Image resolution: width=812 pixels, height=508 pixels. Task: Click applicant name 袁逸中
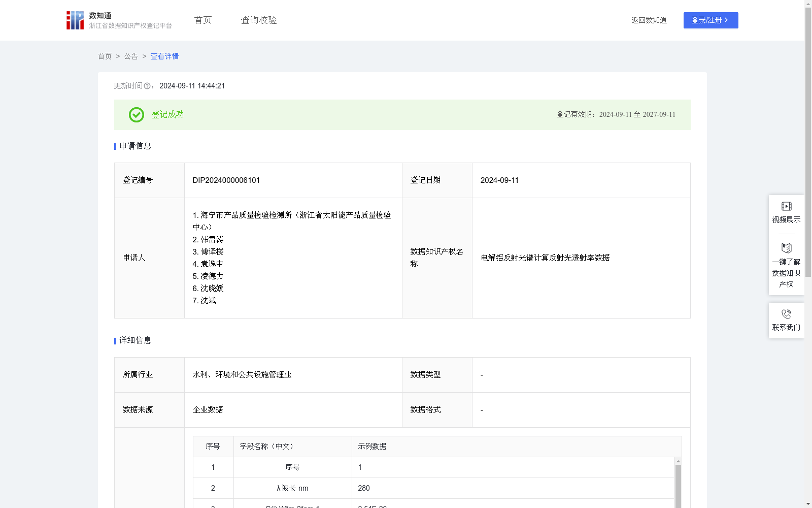point(212,264)
